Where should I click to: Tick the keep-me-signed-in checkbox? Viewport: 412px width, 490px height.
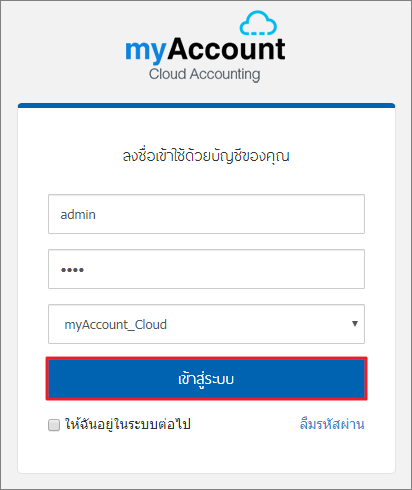pos(54,425)
